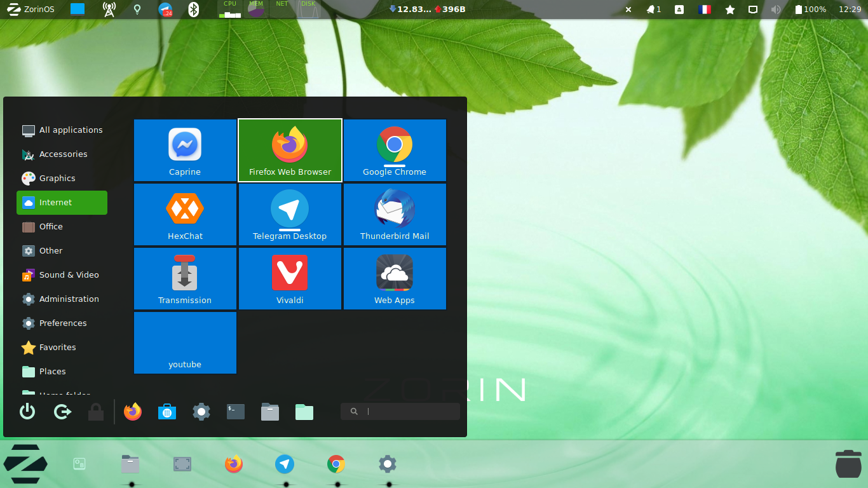Open the Telegram tray icon with 24 badge

click(x=165, y=10)
